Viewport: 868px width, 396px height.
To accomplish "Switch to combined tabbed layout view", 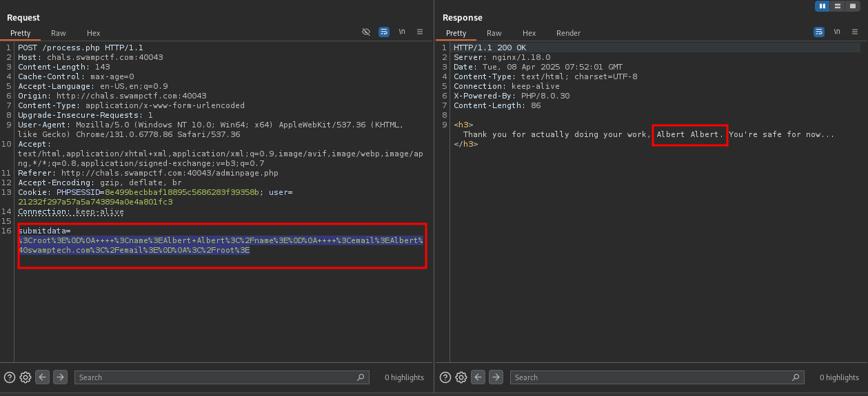I will click(x=853, y=6).
